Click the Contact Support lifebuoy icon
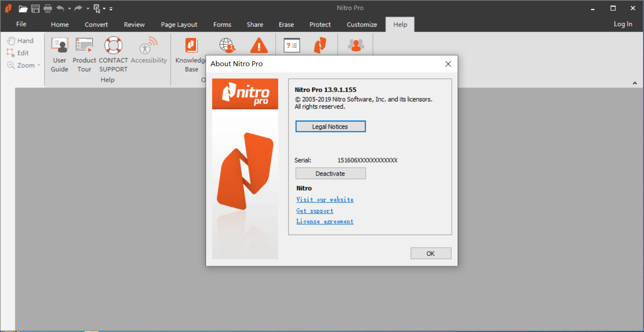Screen dimensions: 644x332 coord(113,55)
